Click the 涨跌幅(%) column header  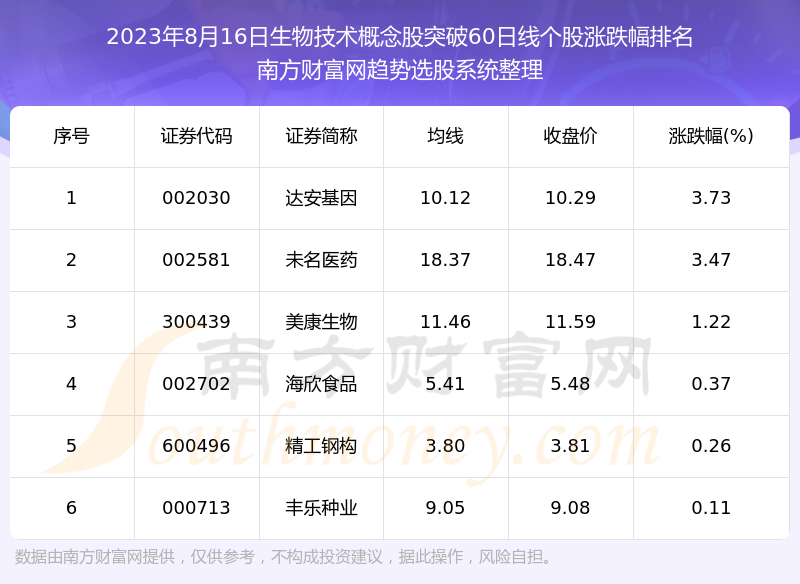tap(711, 136)
